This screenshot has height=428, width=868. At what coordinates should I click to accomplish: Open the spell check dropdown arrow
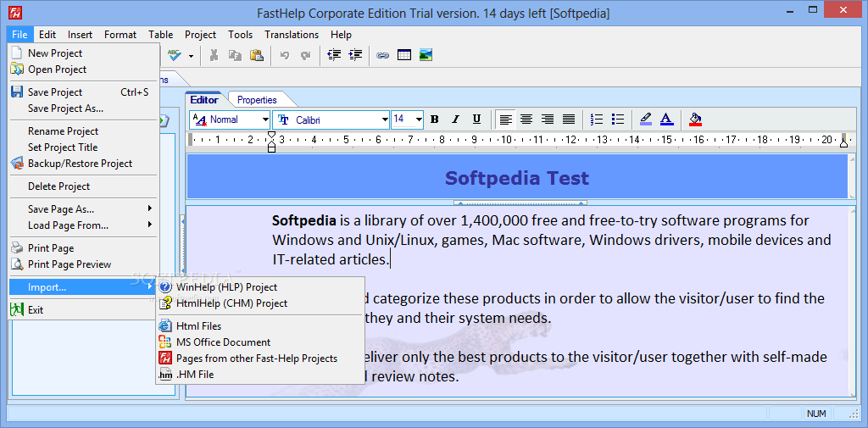(x=191, y=55)
